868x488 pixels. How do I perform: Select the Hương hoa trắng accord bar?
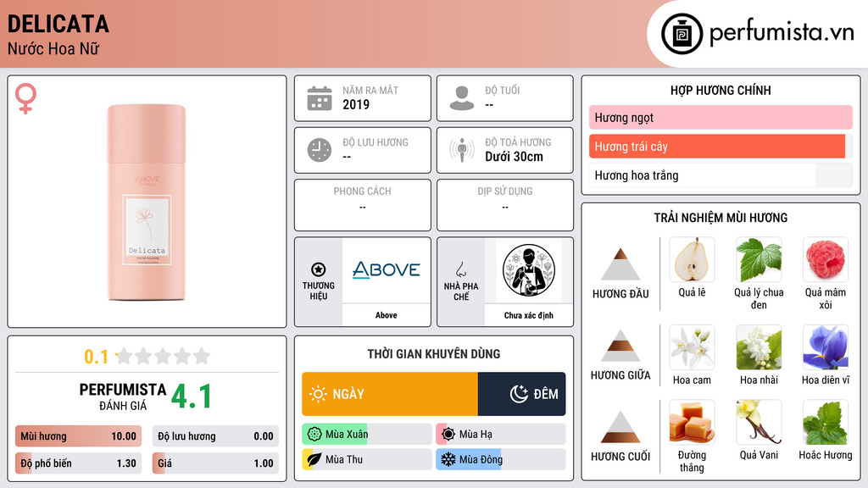(x=721, y=175)
